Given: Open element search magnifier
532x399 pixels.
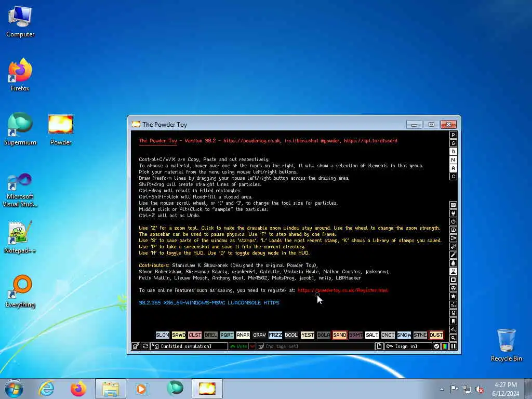Looking at the screenshot, I should [453, 338].
